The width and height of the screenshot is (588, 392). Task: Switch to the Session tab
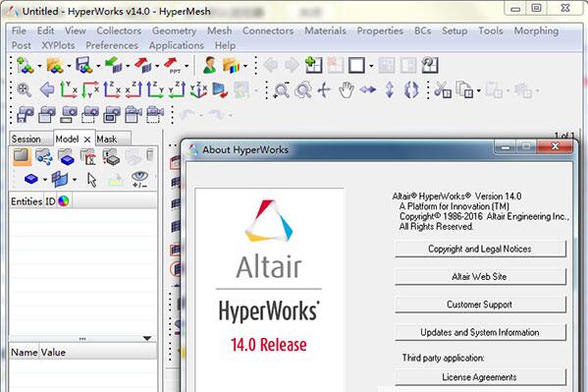click(x=26, y=139)
